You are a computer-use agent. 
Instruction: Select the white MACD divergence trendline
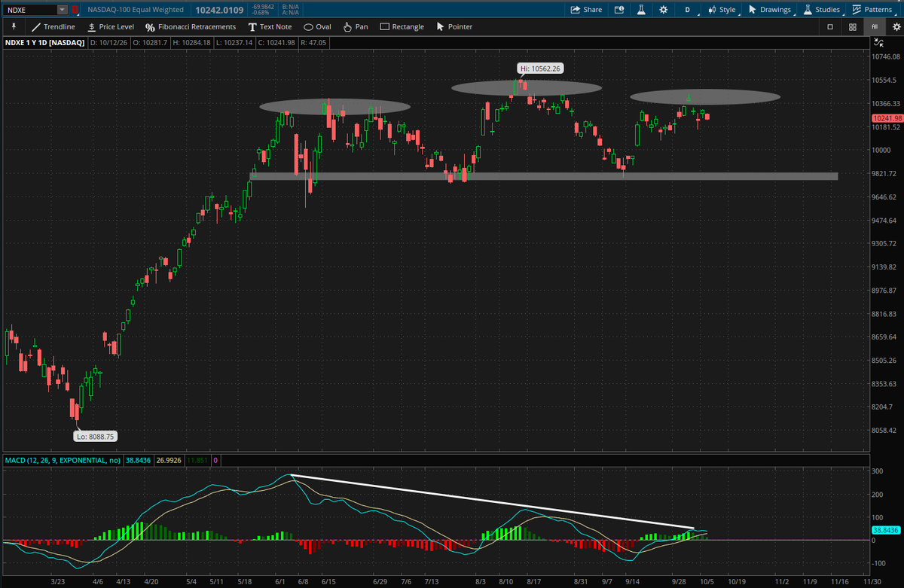[x=492, y=502]
